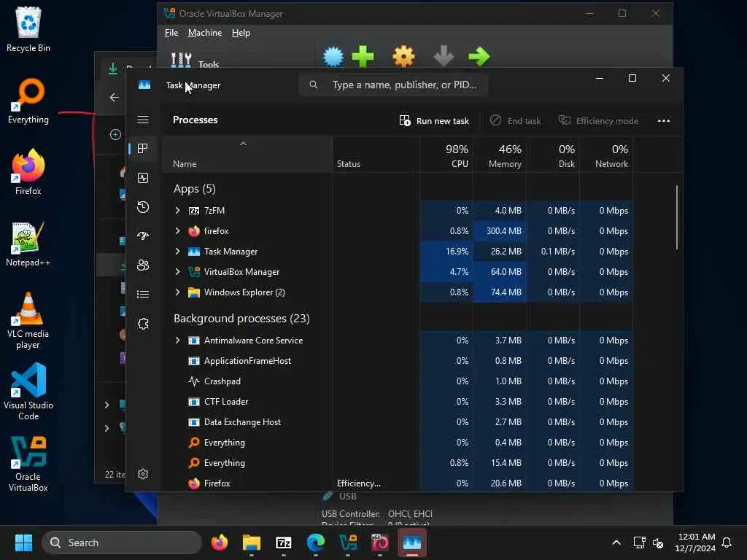747x560 pixels.
Task: Expand the Task Manager process row
Action: tap(178, 252)
